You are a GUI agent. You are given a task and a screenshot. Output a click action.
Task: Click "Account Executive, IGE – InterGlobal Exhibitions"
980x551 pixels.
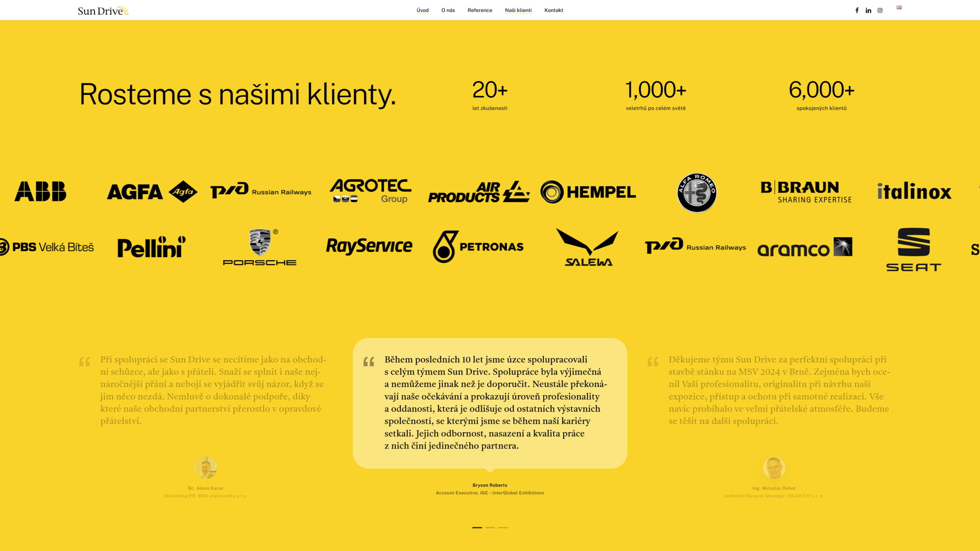pyautogui.click(x=490, y=493)
